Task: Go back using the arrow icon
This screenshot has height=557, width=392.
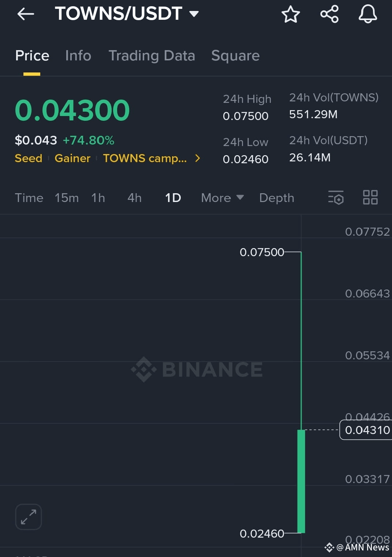Action: pos(26,14)
